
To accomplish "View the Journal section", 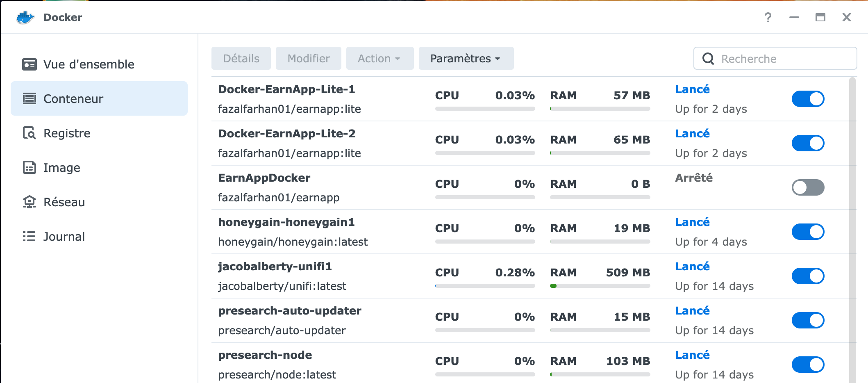I will (x=99, y=236).
